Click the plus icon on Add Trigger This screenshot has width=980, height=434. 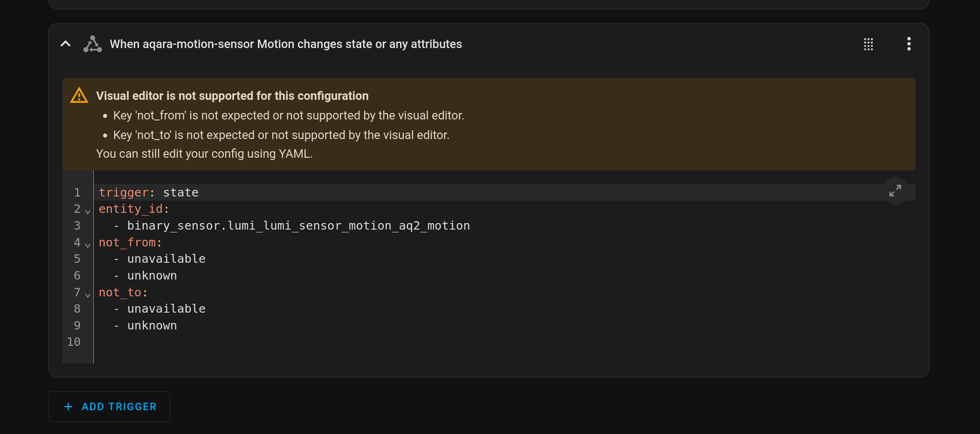coord(68,406)
